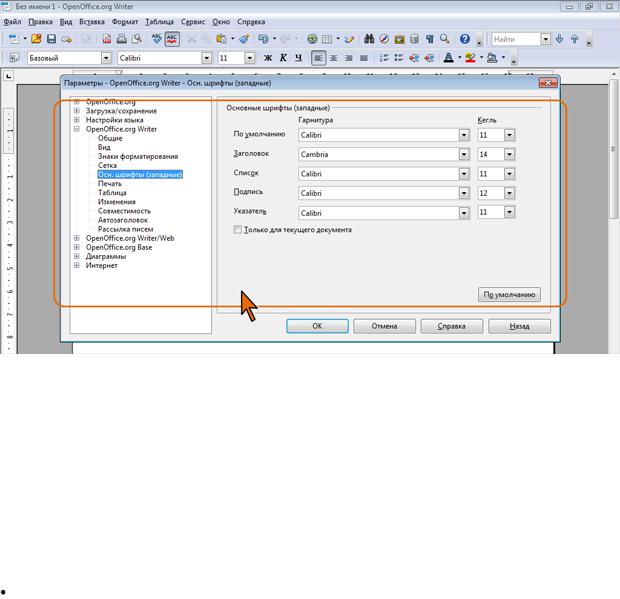The width and height of the screenshot is (620, 599).
Task: Click the Отмена button
Action: pos(384,326)
